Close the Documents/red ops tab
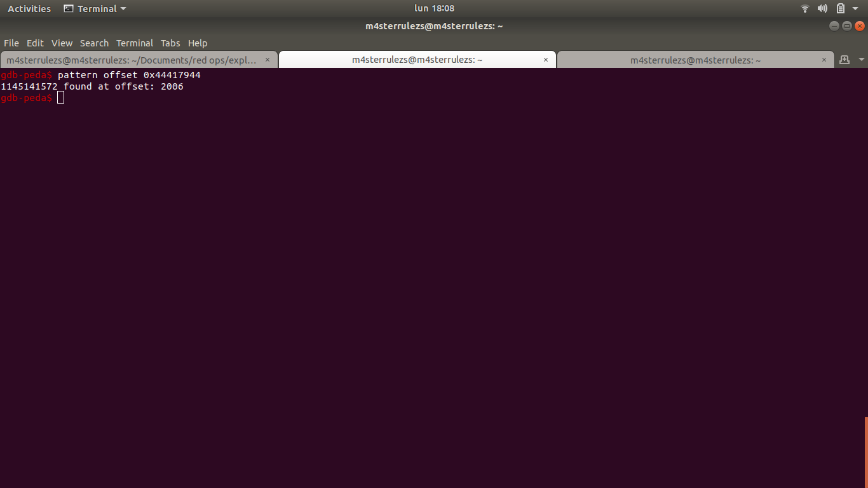This screenshot has height=488, width=868. tap(268, 60)
